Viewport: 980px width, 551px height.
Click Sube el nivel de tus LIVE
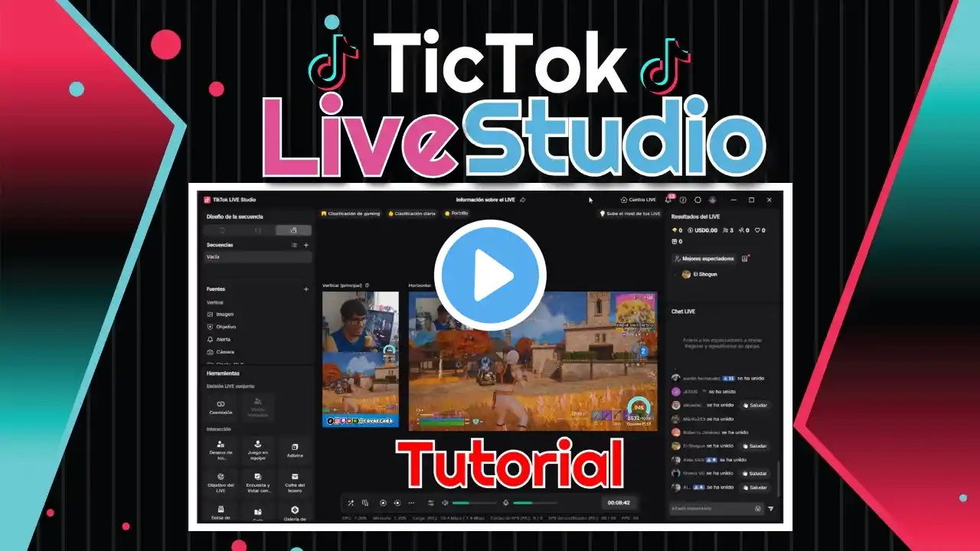click(x=629, y=214)
